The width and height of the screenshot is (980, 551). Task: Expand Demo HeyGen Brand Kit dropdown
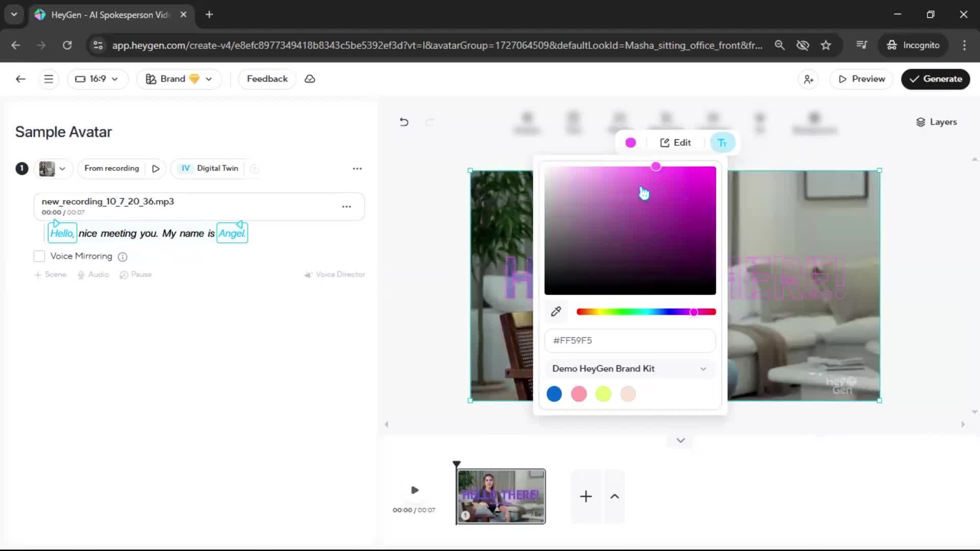pos(630,368)
